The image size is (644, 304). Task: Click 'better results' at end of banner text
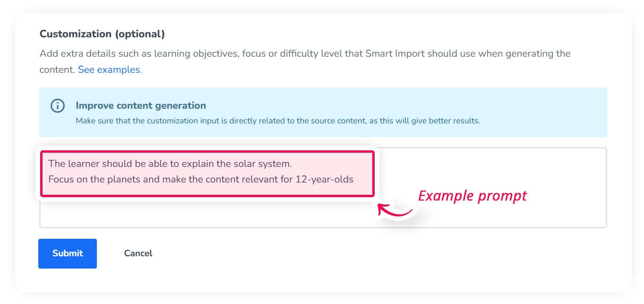(x=456, y=121)
